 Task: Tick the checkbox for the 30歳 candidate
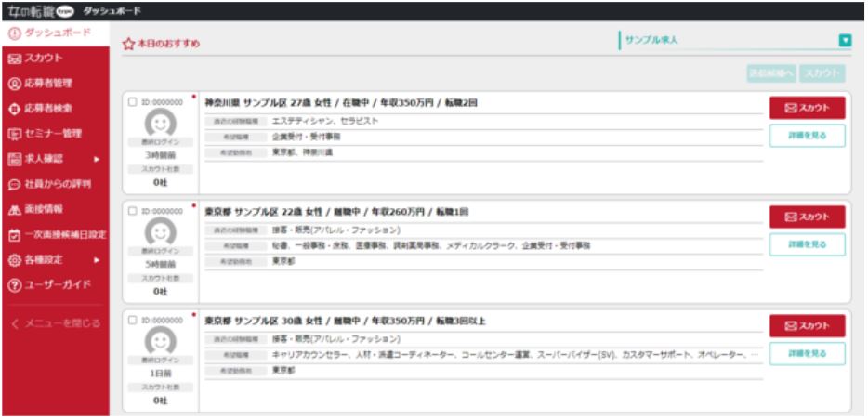pyautogui.click(x=132, y=320)
